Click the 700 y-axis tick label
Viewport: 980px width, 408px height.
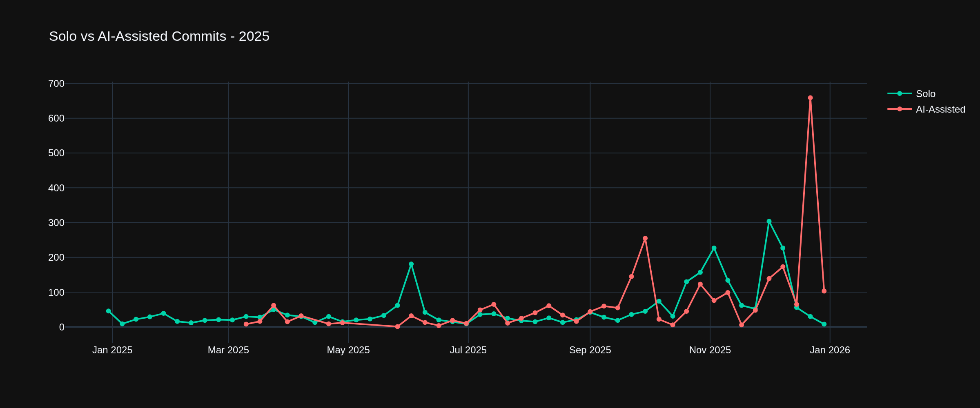pos(56,84)
